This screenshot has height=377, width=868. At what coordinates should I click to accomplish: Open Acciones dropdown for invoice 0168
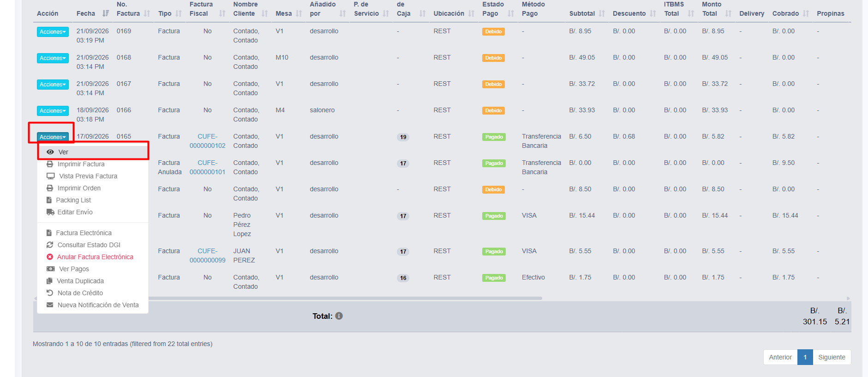(x=53, y=58)
